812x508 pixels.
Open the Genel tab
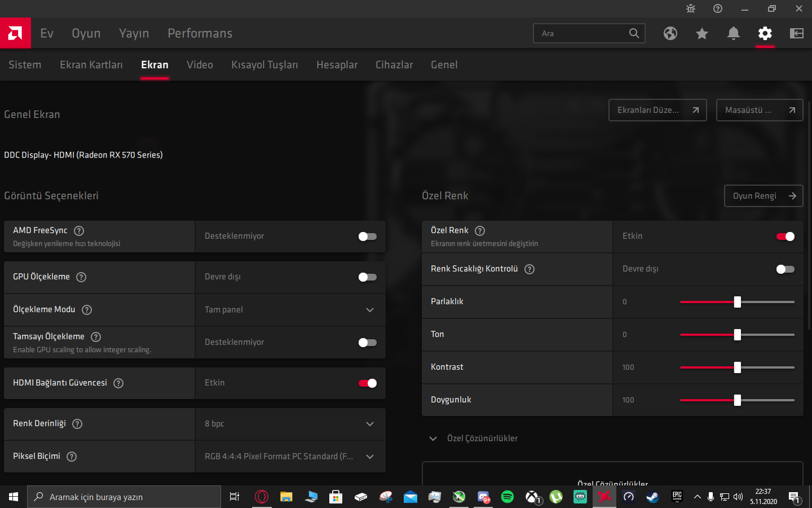(444, 65)
